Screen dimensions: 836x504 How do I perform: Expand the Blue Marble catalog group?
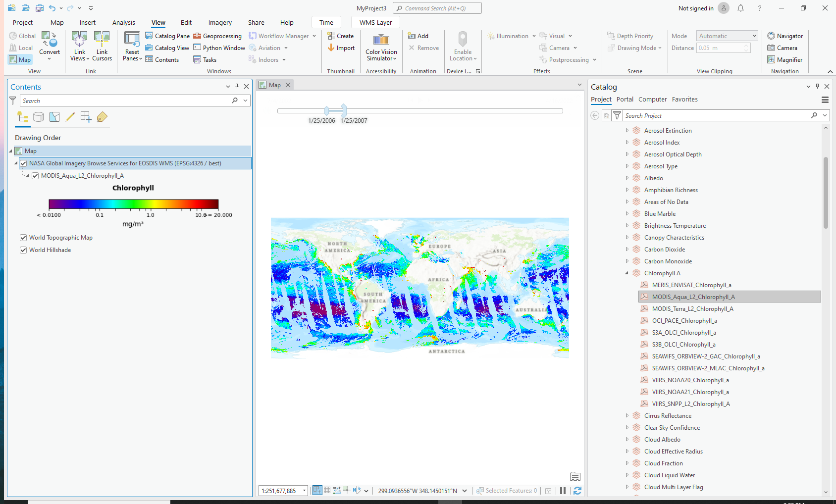coord(627,214)
